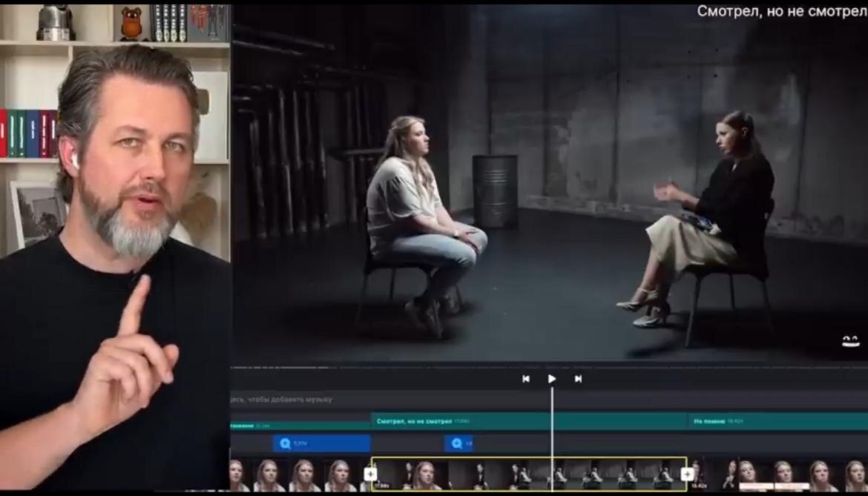Skip to next clip button
This screenshot has height=496, width=868.
(578, 379)
